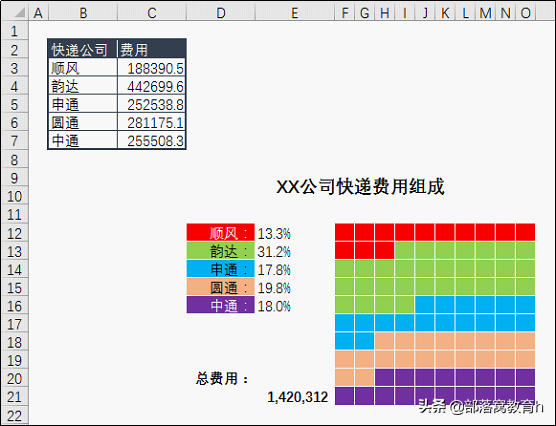556x426 pixels.
Task: Select the 圆通 cell in the table
Action: coord(82,122)
